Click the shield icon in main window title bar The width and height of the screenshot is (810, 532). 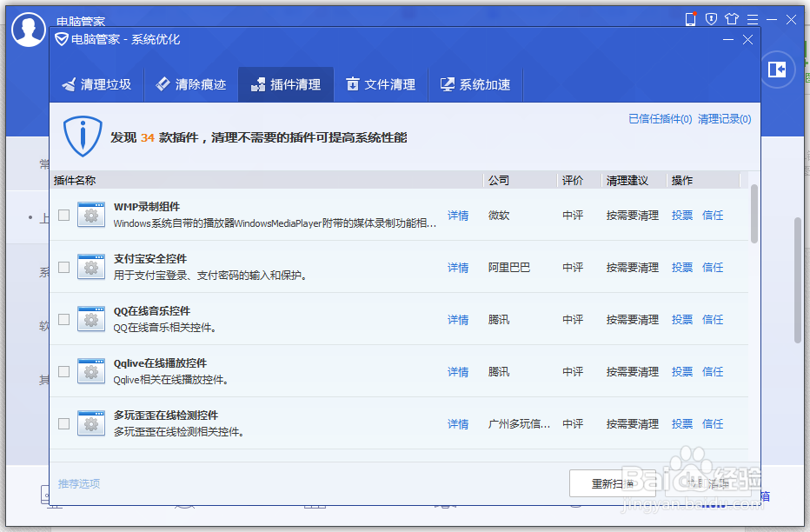[711, 19]
